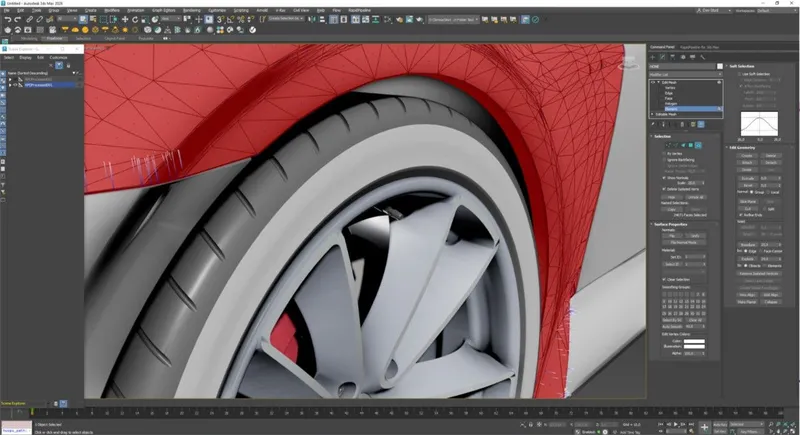
Task: Click the Illumination vertex color swatch
Action: click(694, 347)
